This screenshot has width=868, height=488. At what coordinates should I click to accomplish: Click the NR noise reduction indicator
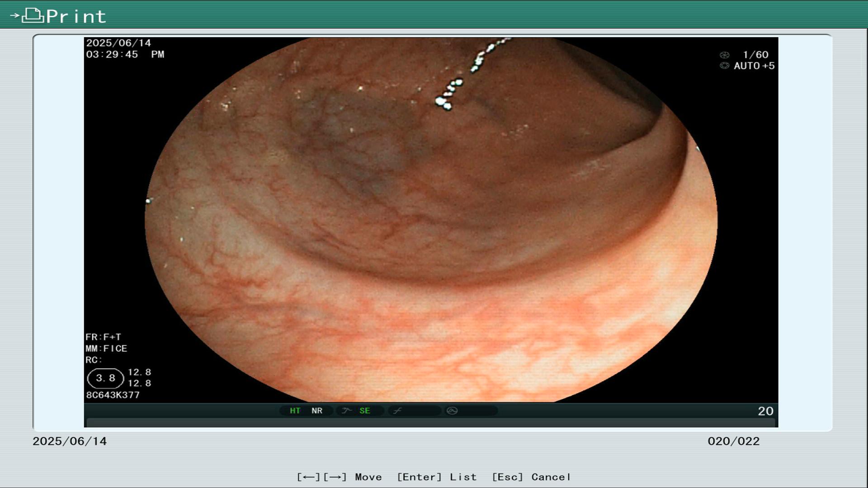[x=317, y=411]
